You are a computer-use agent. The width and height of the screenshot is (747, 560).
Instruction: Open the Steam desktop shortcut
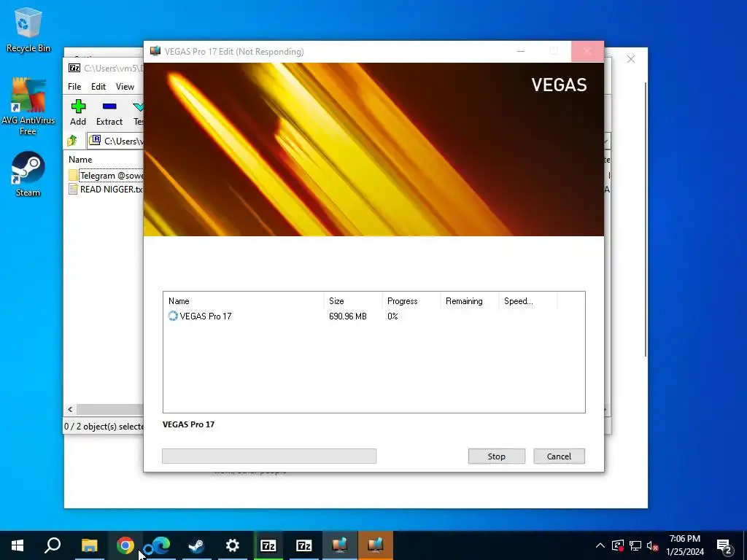click(28, 174)
